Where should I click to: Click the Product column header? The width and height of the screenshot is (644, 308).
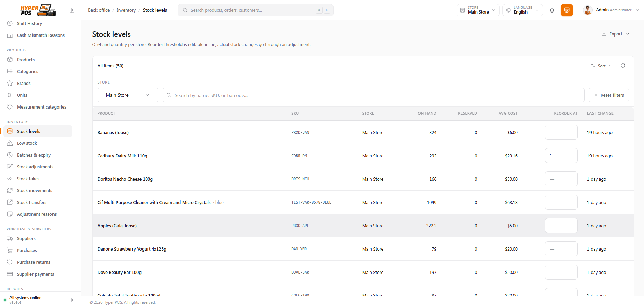[106, 113]
